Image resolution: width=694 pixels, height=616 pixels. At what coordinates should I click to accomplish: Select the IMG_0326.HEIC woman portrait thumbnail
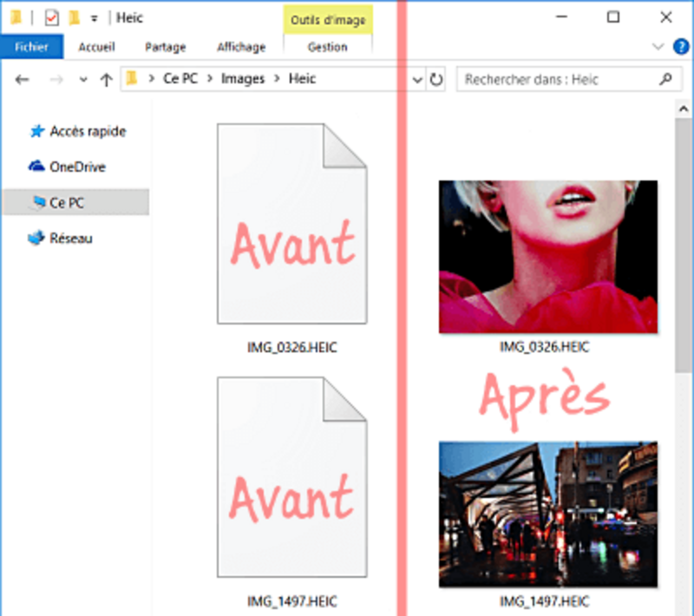pos(548,257)
